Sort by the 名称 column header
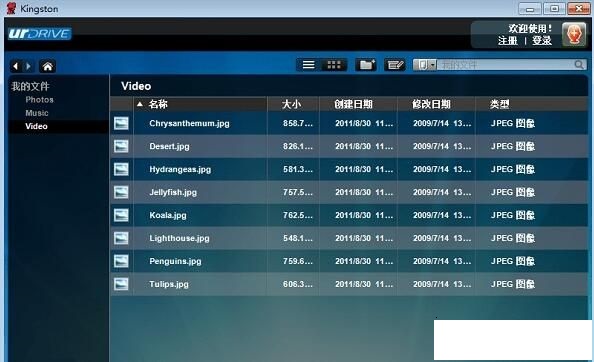The image size is (594, 362). [x=158, y=104]
